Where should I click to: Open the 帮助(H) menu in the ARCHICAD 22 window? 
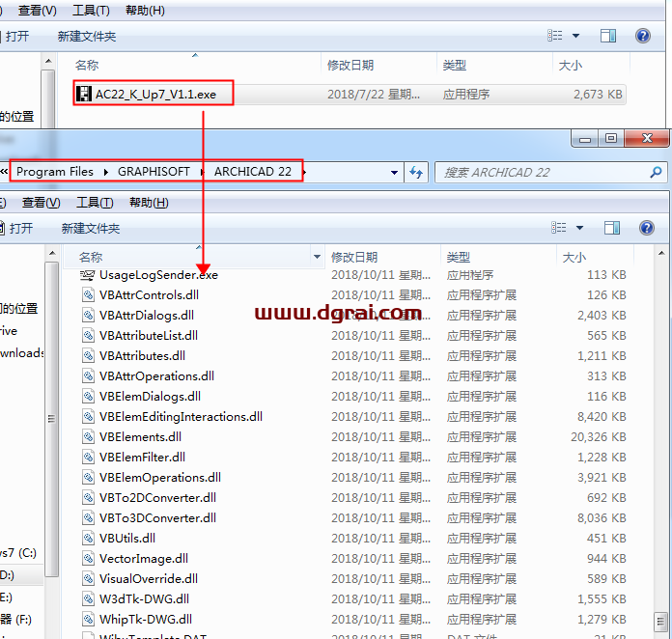[x=149, y=203]
